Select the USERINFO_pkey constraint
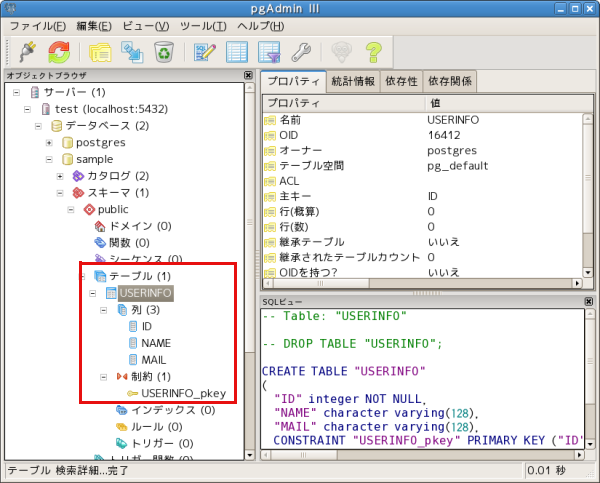 [x=184, y=393]
